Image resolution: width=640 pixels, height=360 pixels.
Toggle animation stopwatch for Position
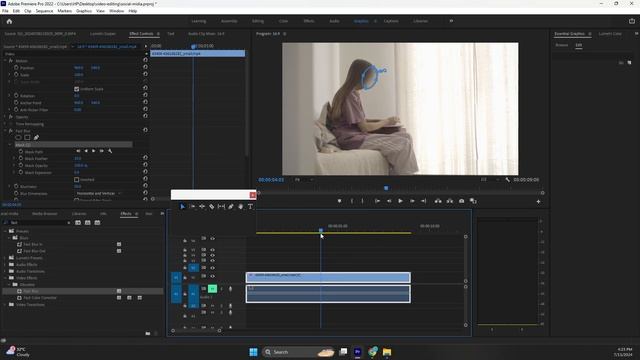16,68
